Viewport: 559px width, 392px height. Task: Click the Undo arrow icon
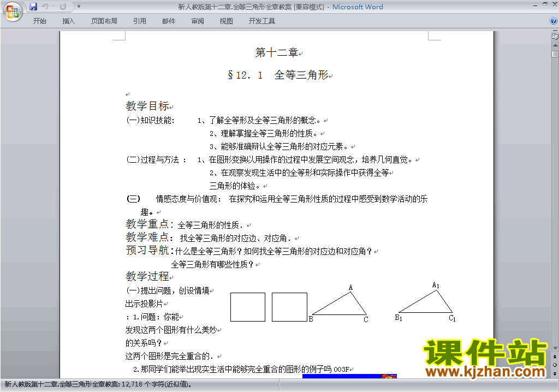coord(45,7)
